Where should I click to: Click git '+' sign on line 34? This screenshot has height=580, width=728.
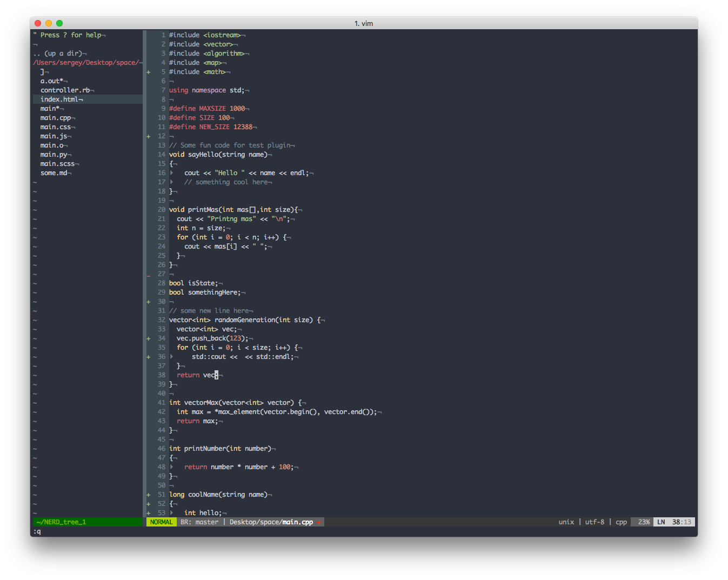149,338
